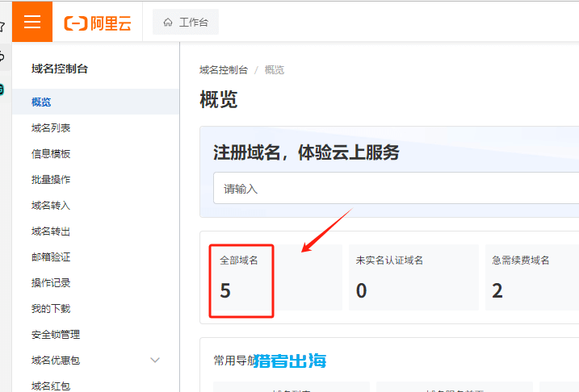Open the 工作台 workbench button
The width and height of the screenshot is (579, 392).
coord(186,22)
